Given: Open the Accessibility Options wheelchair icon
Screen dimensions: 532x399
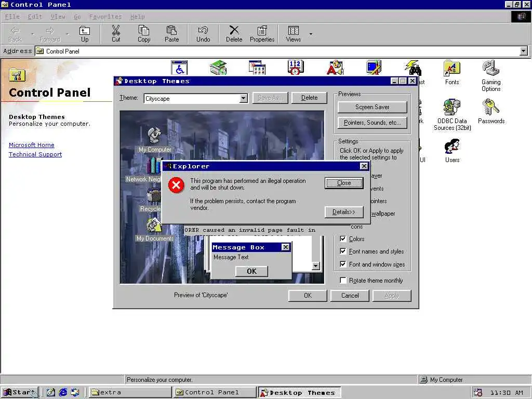Looking at the screenshot, I should click(179, 67).
